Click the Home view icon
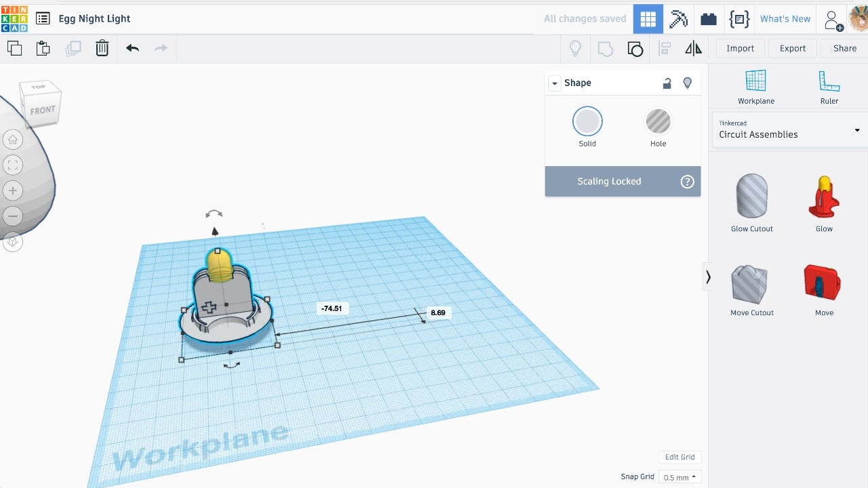The height and width of the screenshot is (488, 868). (13, 140)
